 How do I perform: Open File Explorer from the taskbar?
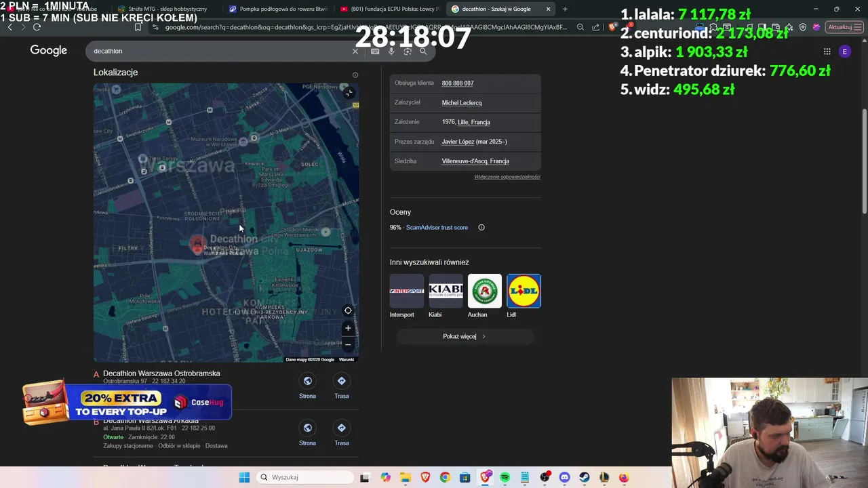click(x=406, y=477)
